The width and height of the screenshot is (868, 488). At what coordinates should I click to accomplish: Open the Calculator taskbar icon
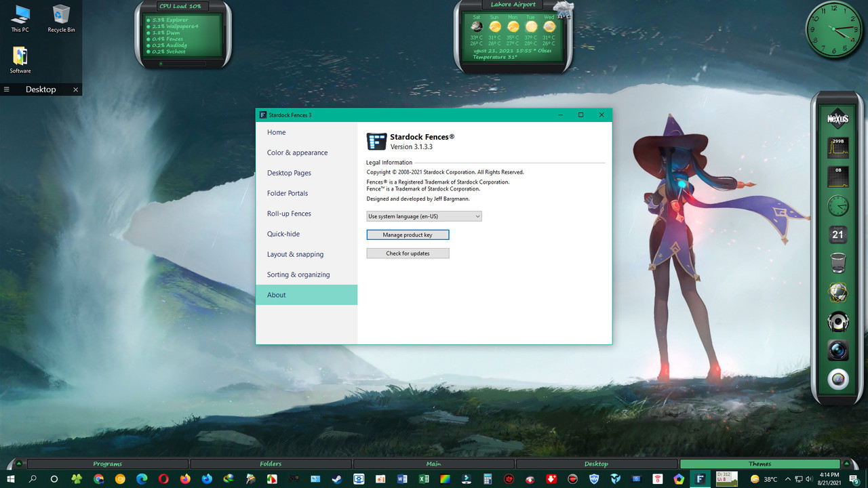(487, 479)
